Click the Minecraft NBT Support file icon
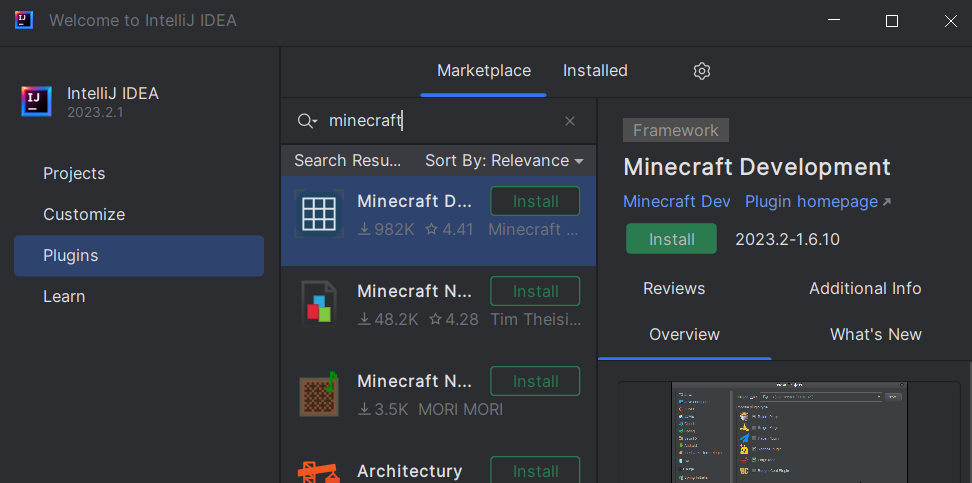Image resolution: width=972 pixels, height=483 pixels. click(319, 304)
